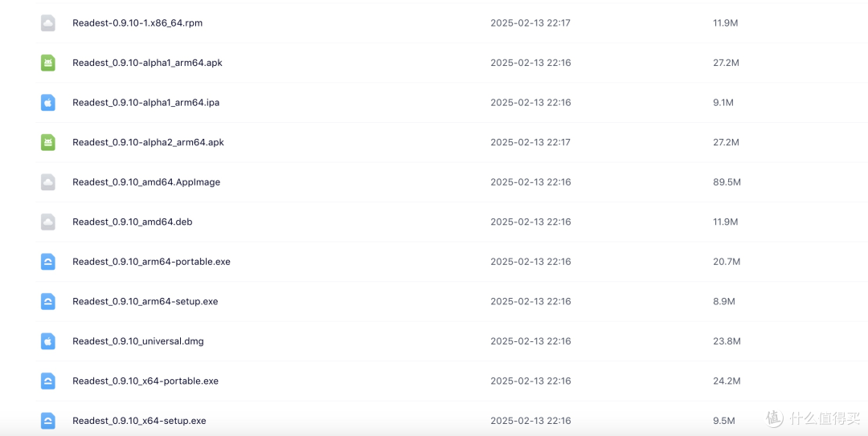Open Readest_0.9.10-alpha2_arm64.apk file link
Image resolution: width=868 pixels, height=436 pixels.
148,142
